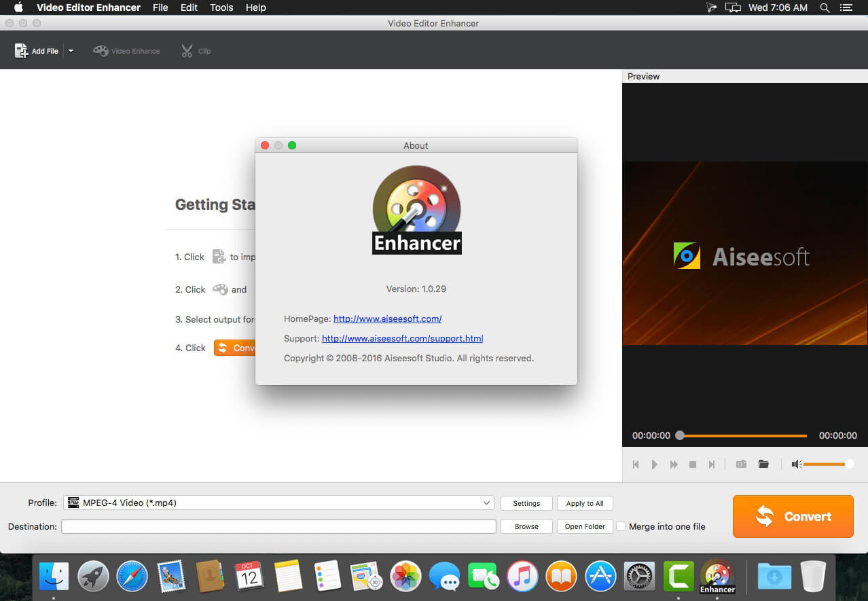Viewport: 868px width, 601px height.
Task: Close the About dialog
Action: pos(265,145)
